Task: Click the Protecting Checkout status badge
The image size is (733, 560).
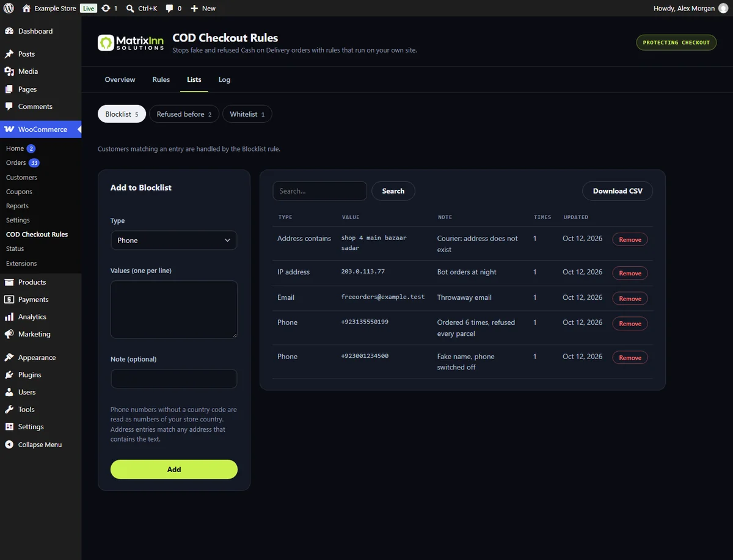Action: pyautogui.click(x=676, y=42)
